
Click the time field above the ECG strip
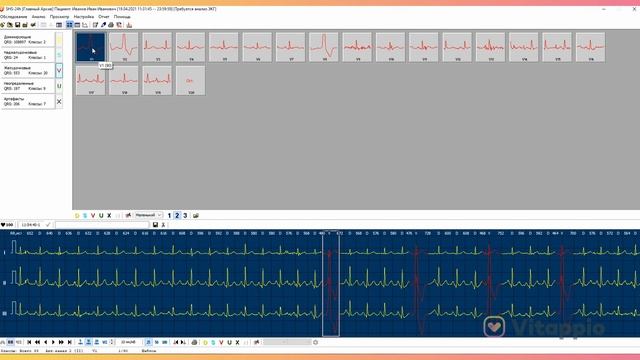tap(31, 225)
